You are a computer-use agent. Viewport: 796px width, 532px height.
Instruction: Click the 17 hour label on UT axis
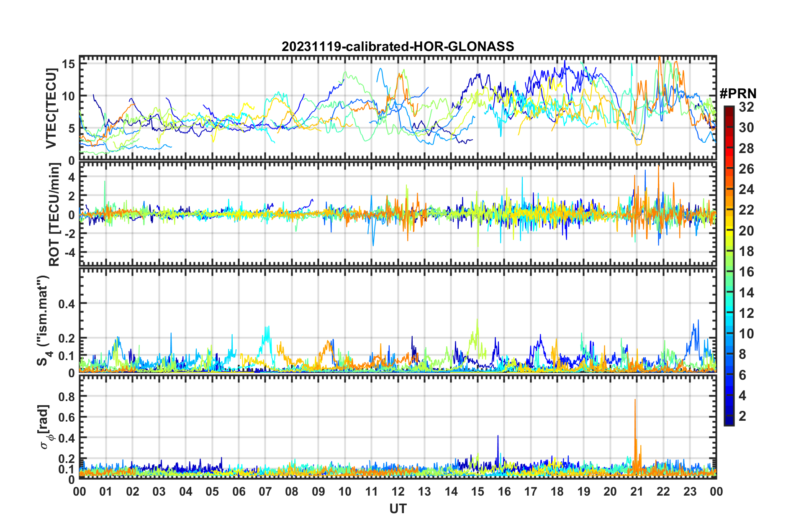[531, 491]
